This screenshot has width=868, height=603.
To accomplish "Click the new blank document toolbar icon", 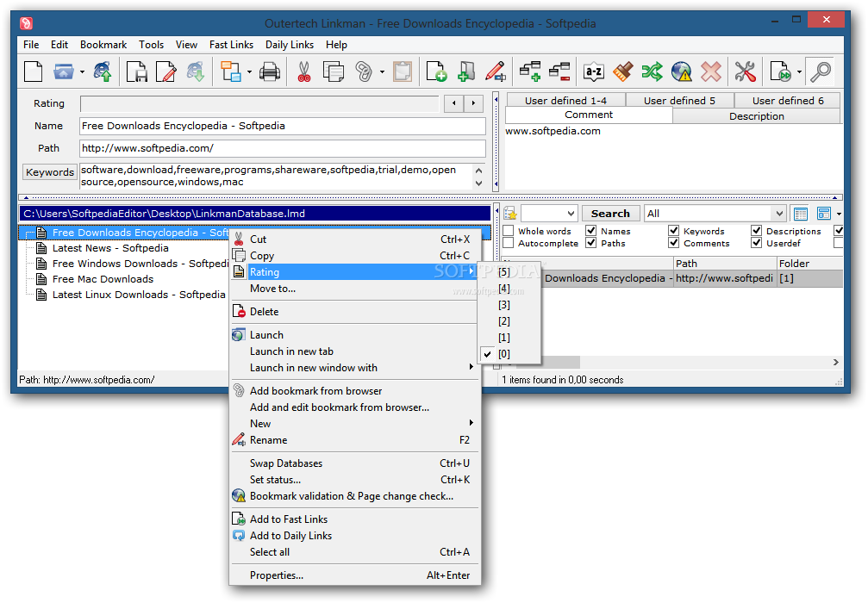I will pos(34,71).
